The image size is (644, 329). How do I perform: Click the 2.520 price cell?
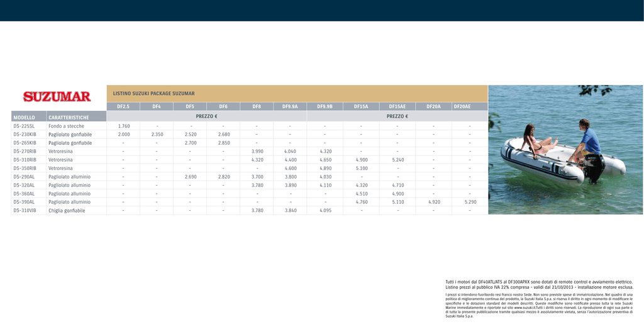[191, 135]
